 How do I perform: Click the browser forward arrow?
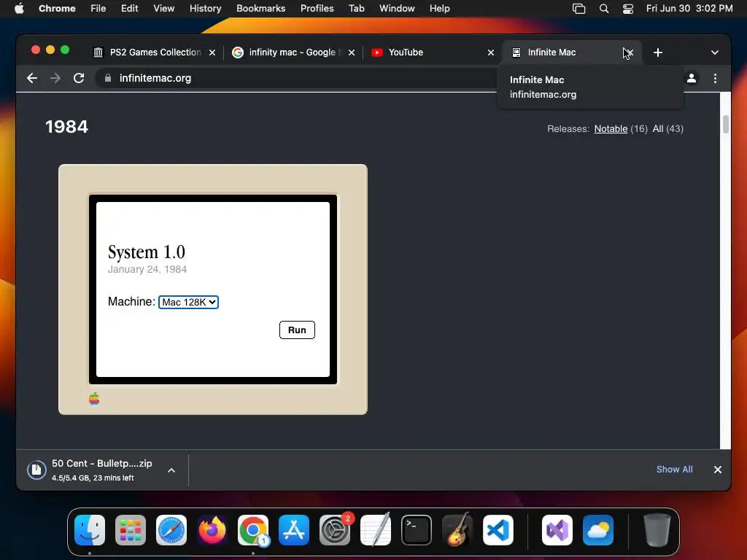55,78
